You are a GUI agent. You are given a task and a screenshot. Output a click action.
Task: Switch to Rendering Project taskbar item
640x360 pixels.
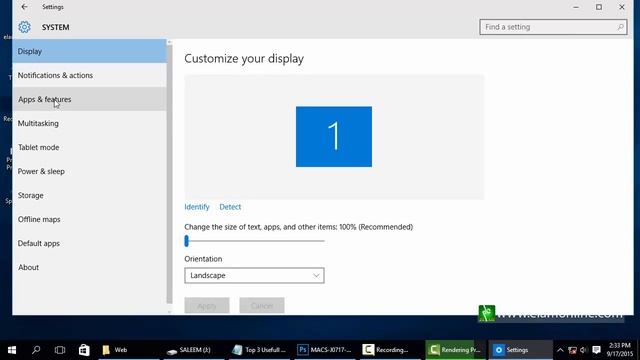tap(456, 350)
